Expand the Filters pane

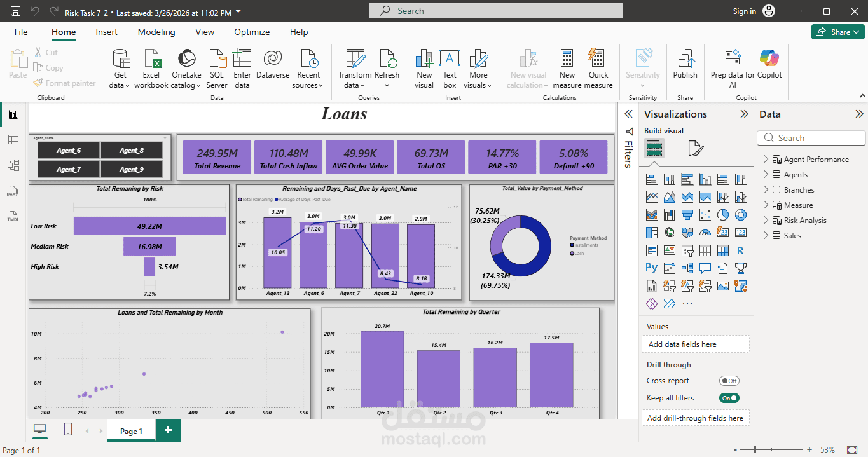pyautogui.click(x=628, y=114)
